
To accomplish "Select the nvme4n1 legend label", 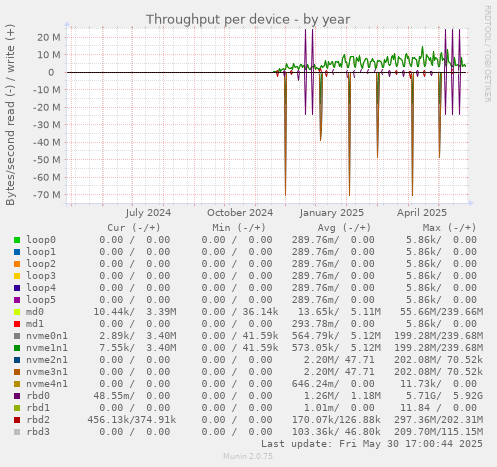I will 47,384.
